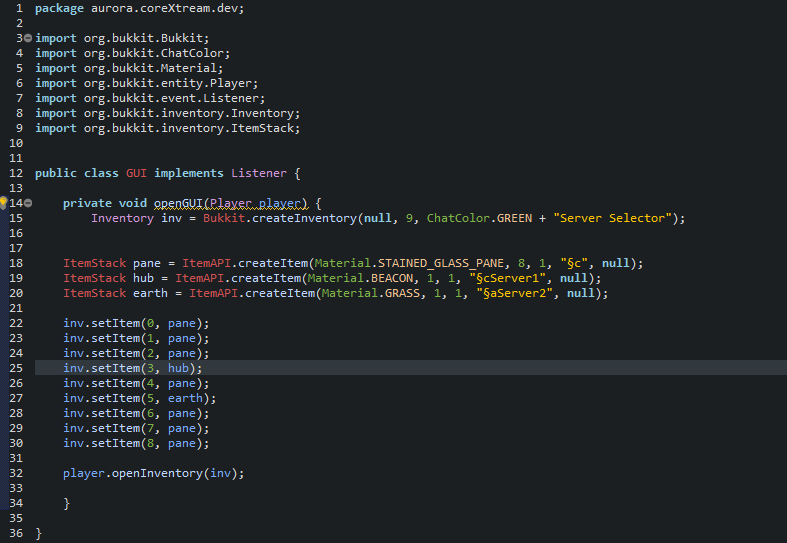Click 'hub' in the highlighted setItem line
This screenshot has width=787, height=543.
(x=178, y=368)
